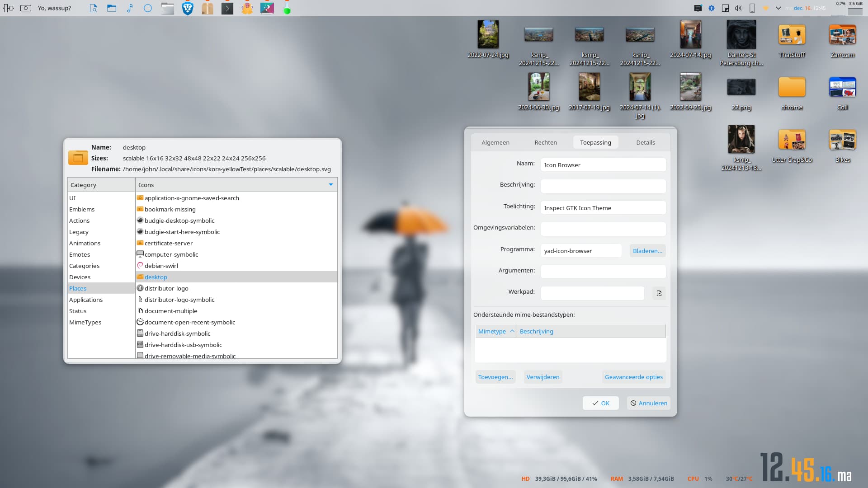Select the Bikes desktop folder
The height and width of the screenshot is (488, 868).
(x=843, y=145)
